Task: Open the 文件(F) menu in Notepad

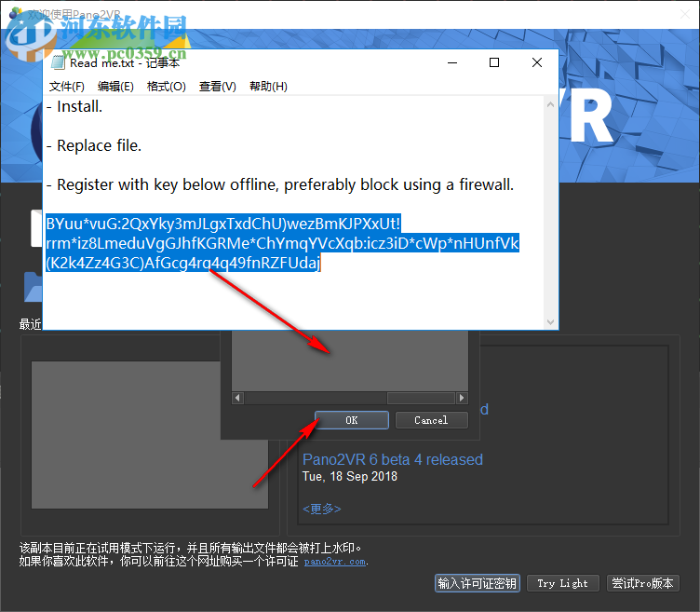Action: click(x=66, y=87)
